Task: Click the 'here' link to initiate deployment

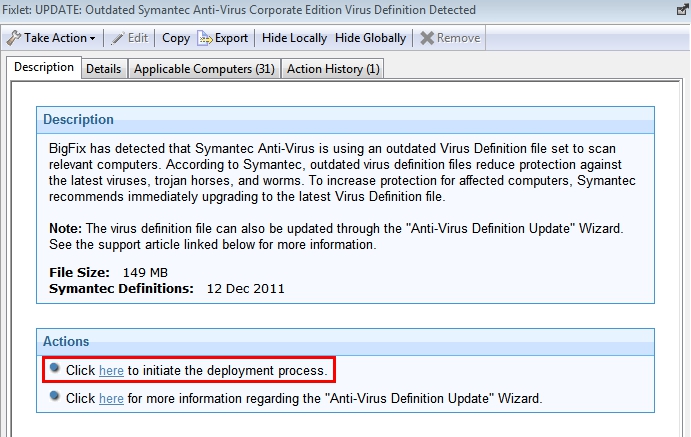Action: [111, 371]
